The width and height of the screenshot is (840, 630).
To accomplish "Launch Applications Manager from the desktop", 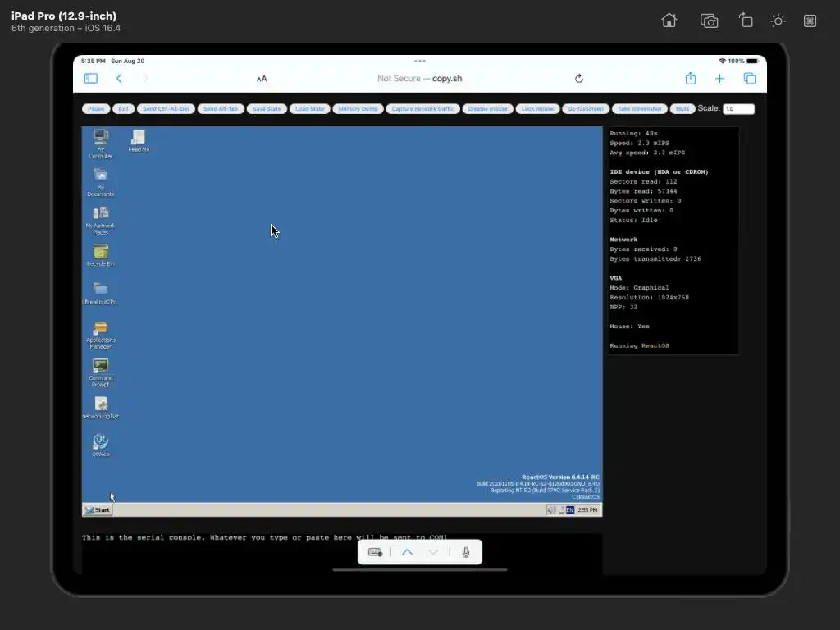I will [101, 335].
